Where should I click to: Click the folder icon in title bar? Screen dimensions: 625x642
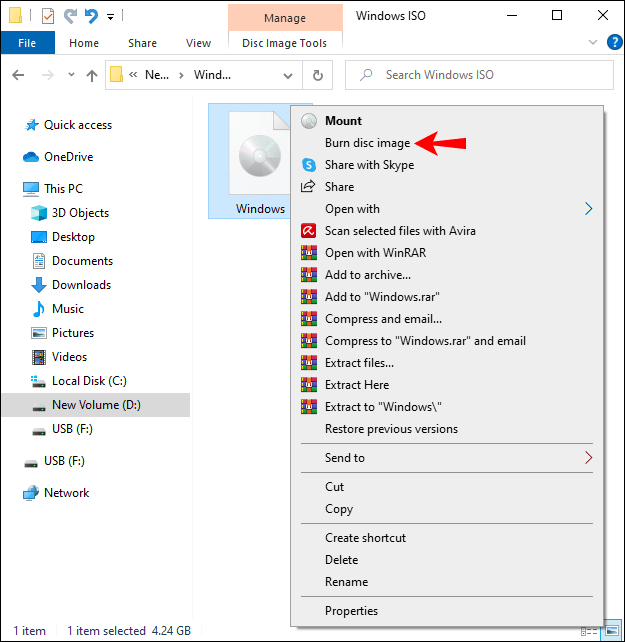click(x=15, y=16)
